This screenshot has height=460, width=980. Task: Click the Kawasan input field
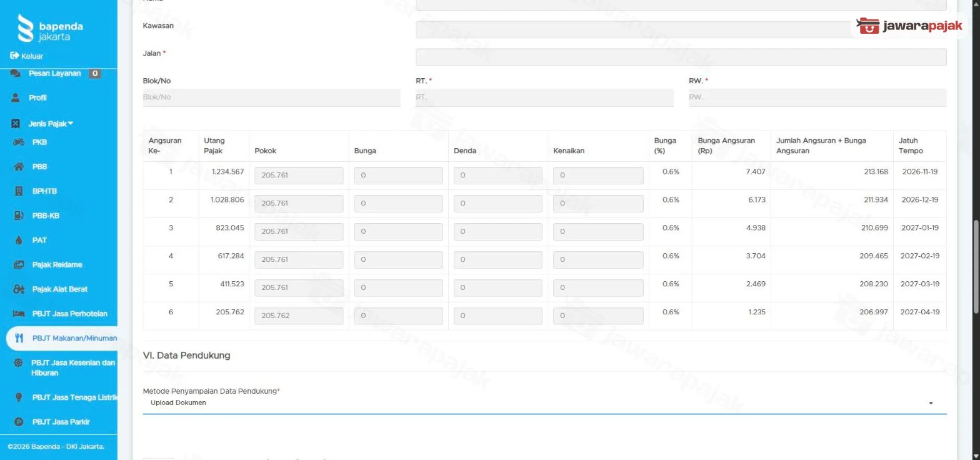[x=681, y=29]
